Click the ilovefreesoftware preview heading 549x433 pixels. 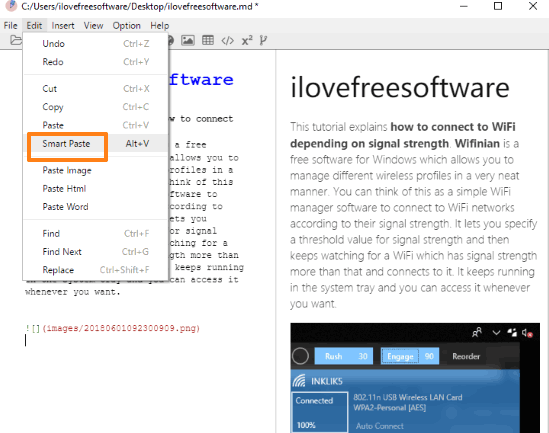point(400,87)
